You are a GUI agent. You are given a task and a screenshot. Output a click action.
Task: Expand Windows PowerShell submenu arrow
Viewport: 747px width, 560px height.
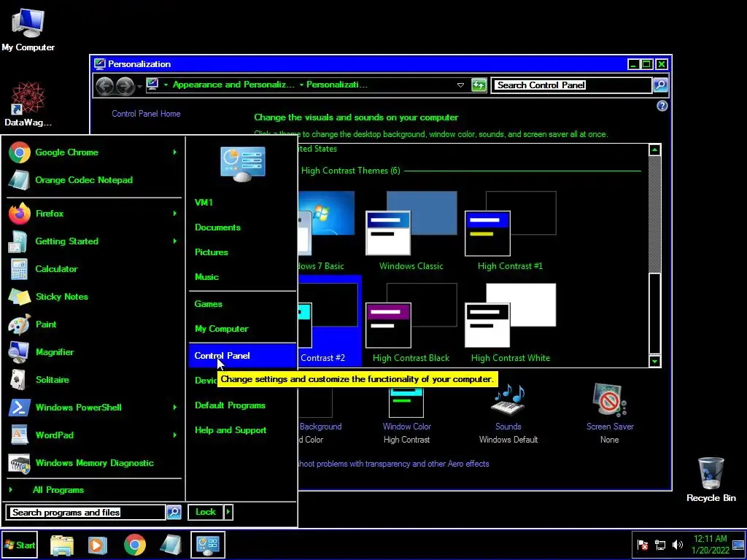click(x=175, y=407)
